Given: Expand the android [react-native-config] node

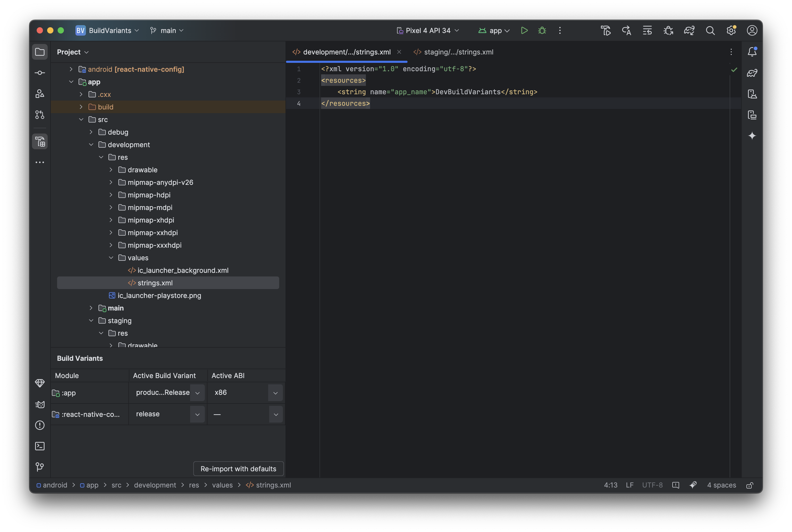Looking at the screenshot, I should click(71, 69).
